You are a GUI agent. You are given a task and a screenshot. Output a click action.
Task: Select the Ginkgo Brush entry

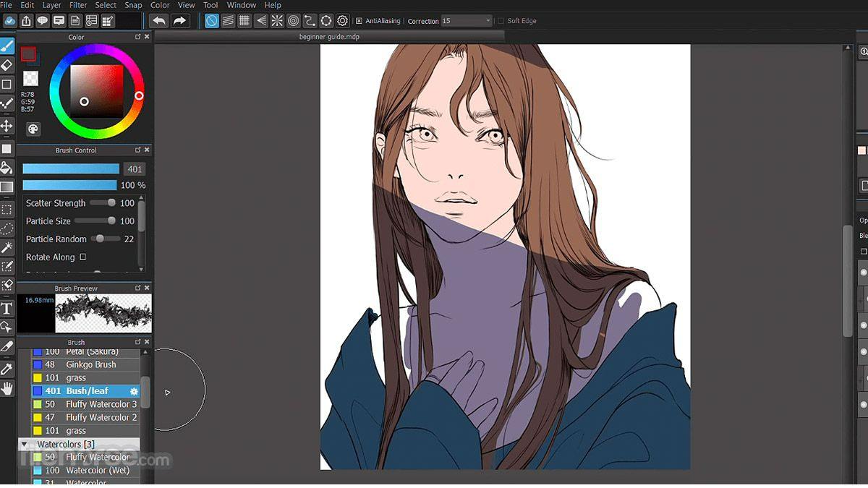click(90, 364)
